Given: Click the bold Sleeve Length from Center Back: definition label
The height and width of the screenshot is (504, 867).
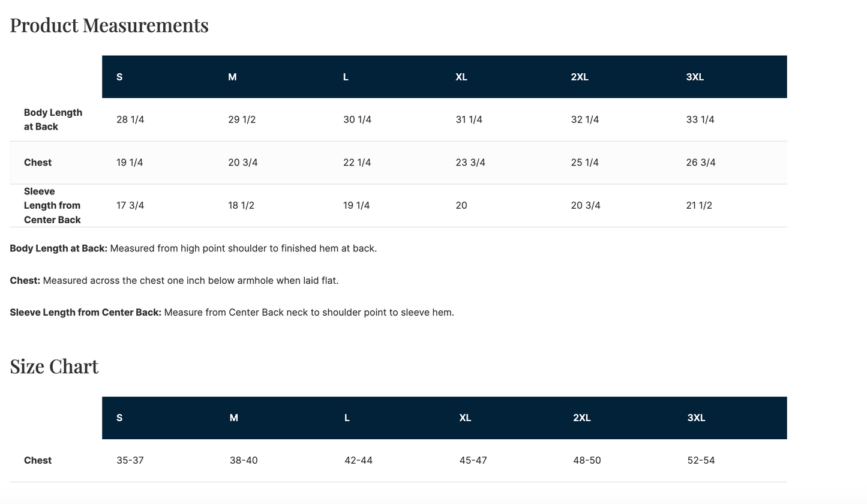Looking at the screenshot, I should (85, 312).
